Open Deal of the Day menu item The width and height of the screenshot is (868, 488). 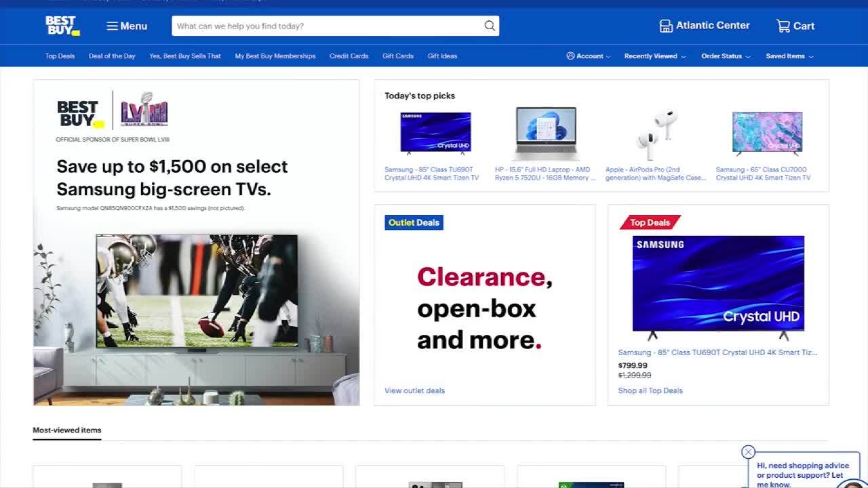[x=112, y=56]
